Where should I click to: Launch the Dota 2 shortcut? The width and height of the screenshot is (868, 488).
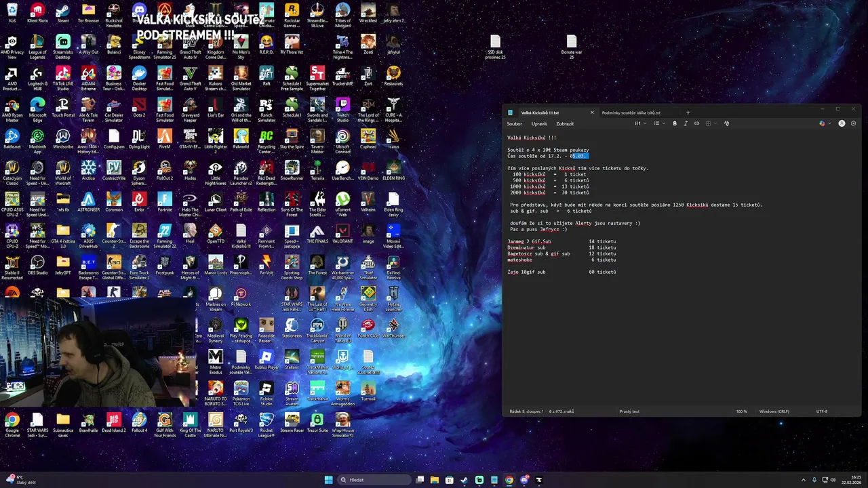[x=139, y=107]
